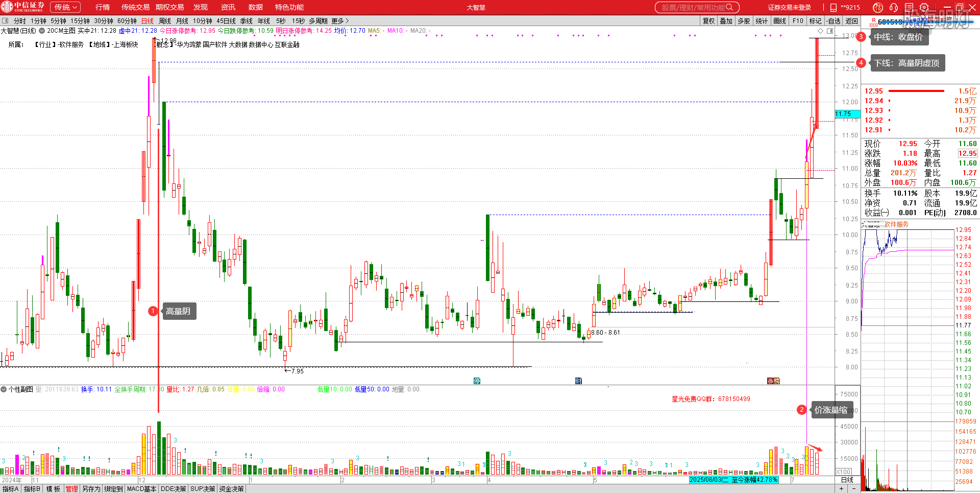
Task: Click the 另存为 button
Action: [91, 489]
